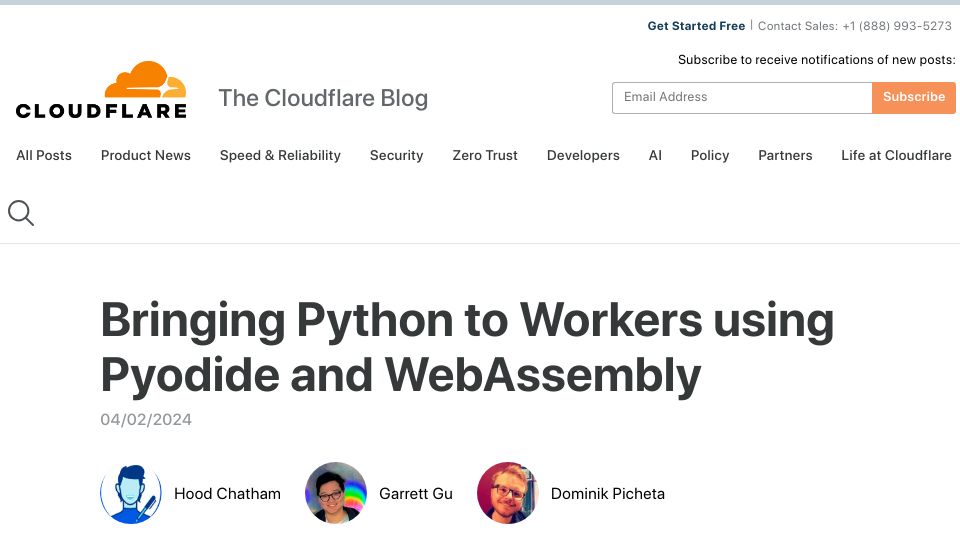Click the orange Subscribe button
Screen dimensions: 960x540
[913, 97]
